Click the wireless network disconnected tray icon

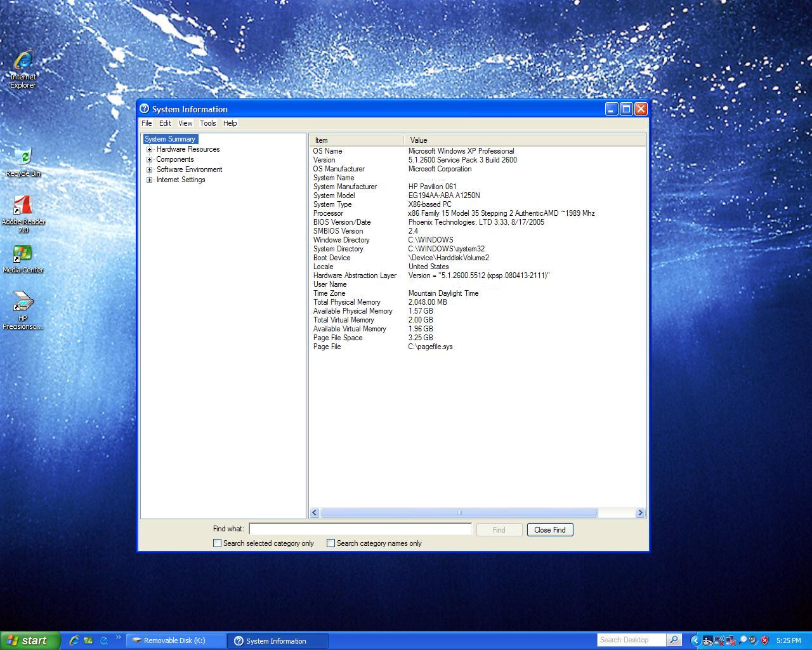point(719,640)
